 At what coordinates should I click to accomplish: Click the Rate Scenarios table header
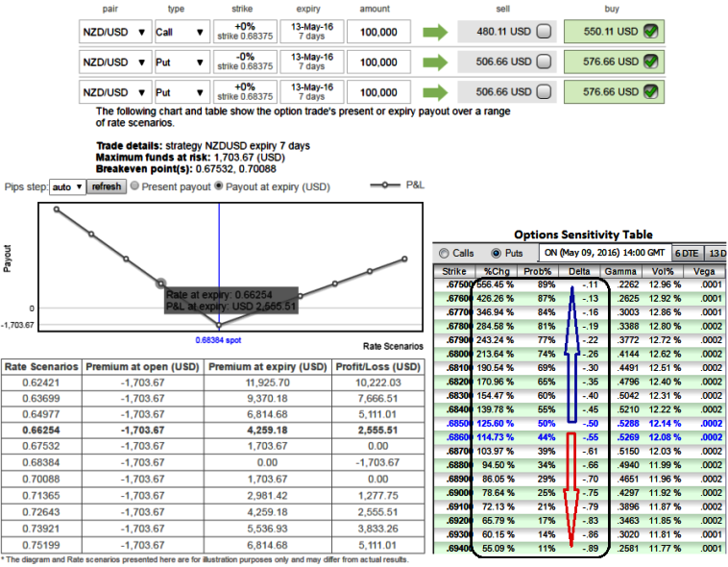(41, 367)
